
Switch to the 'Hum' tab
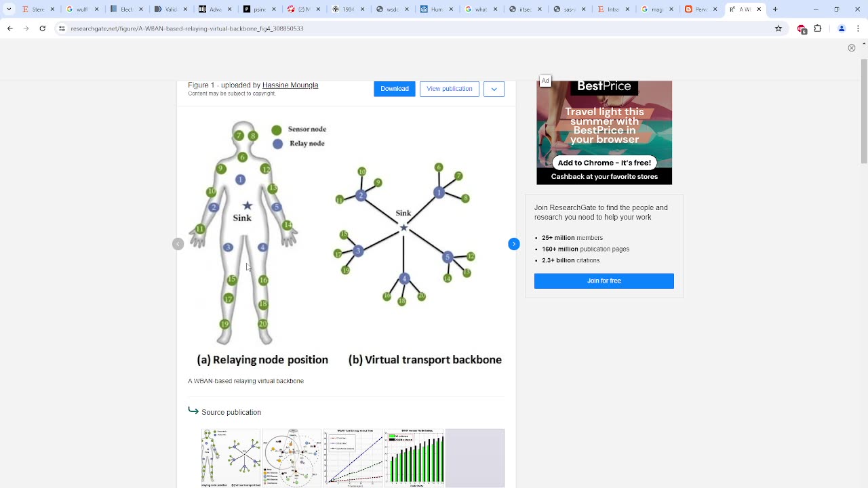[x=435, y=9]
